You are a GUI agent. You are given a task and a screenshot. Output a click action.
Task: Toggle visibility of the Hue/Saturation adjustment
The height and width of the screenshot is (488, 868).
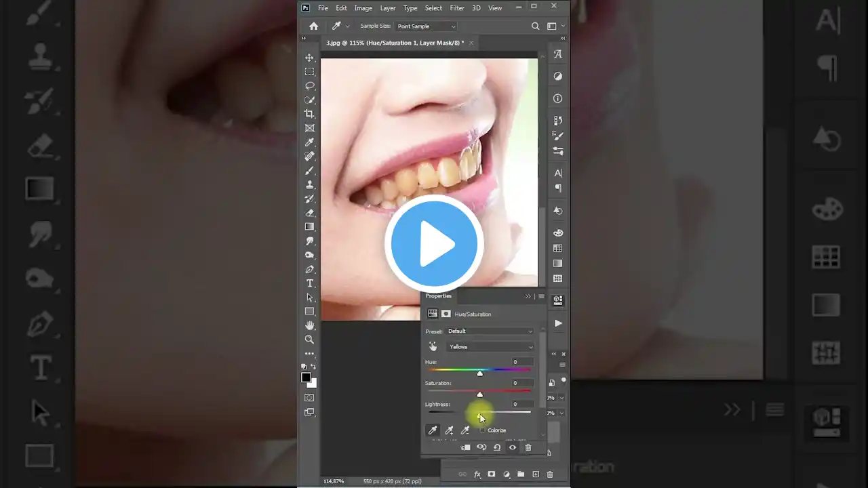(513, 447)
